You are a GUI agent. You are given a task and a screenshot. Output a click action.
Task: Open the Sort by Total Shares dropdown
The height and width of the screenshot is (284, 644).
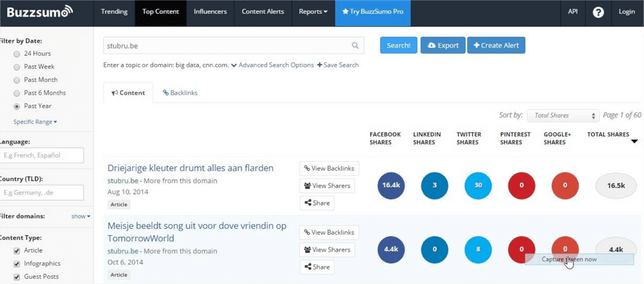[x=562, y=116]
